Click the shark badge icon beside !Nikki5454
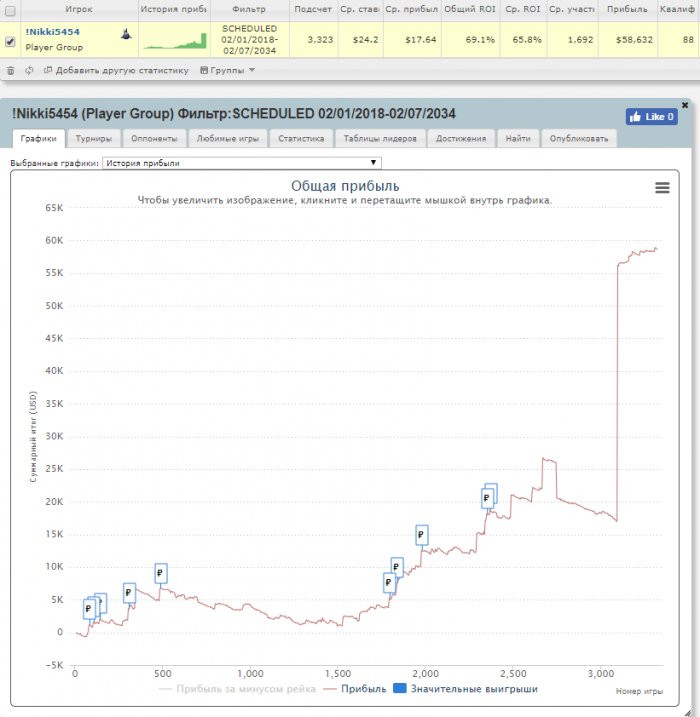700x717 pixels. click(125, 33)
